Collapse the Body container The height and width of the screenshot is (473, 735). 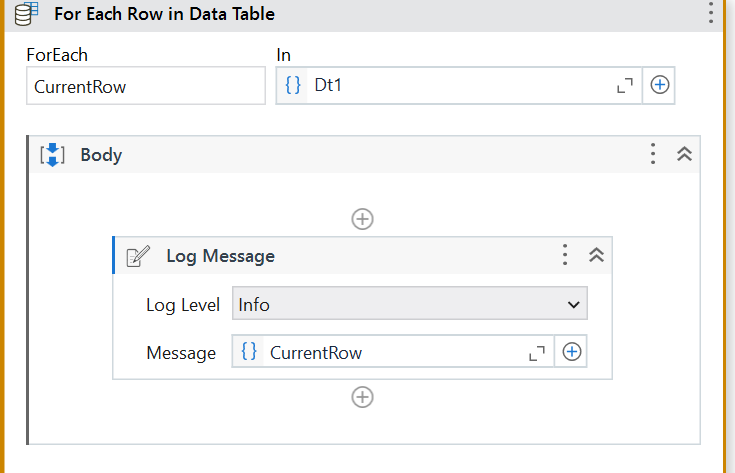[x=684, y=154]
